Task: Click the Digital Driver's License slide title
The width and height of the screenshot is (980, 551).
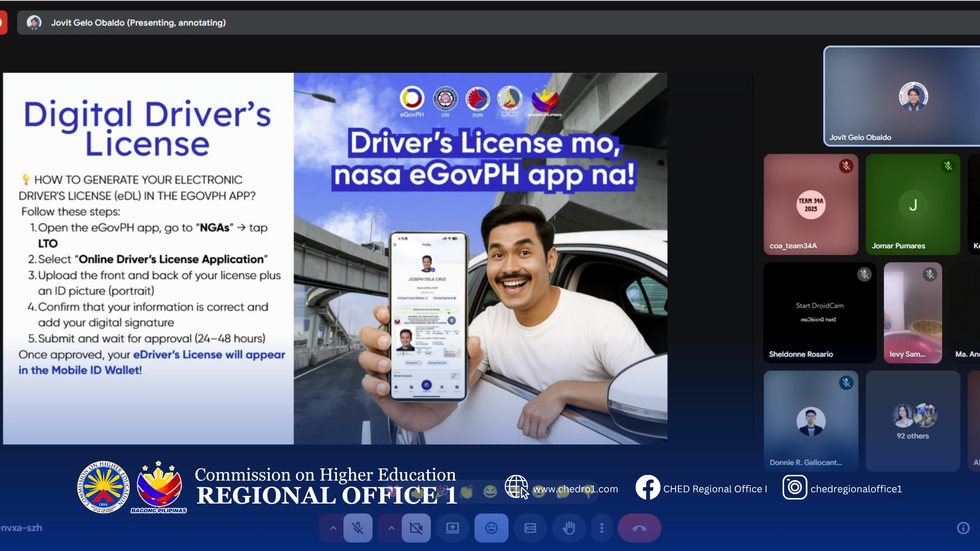Action: pyautogui.click(x=147, y=128)
